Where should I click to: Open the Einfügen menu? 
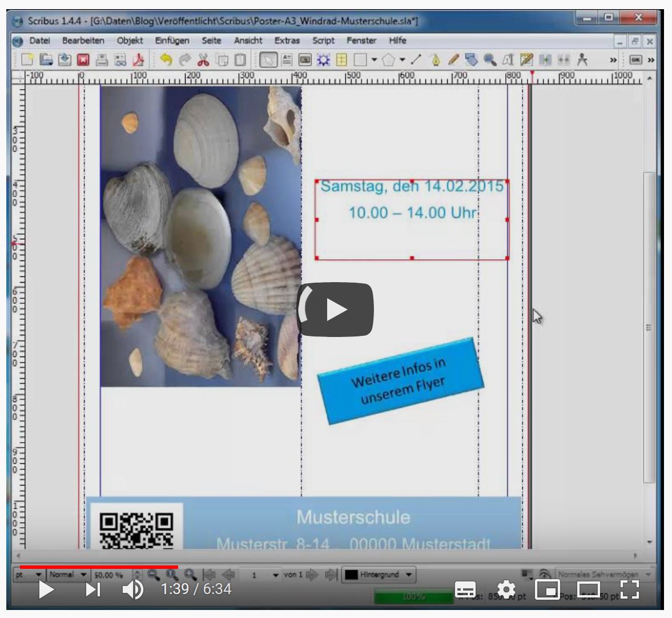[172, 41]
